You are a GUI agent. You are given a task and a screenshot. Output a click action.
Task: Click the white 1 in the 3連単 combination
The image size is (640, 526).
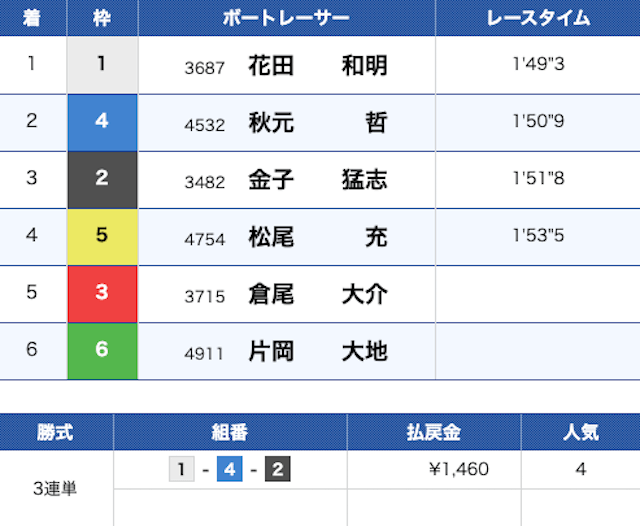point(182,469)
